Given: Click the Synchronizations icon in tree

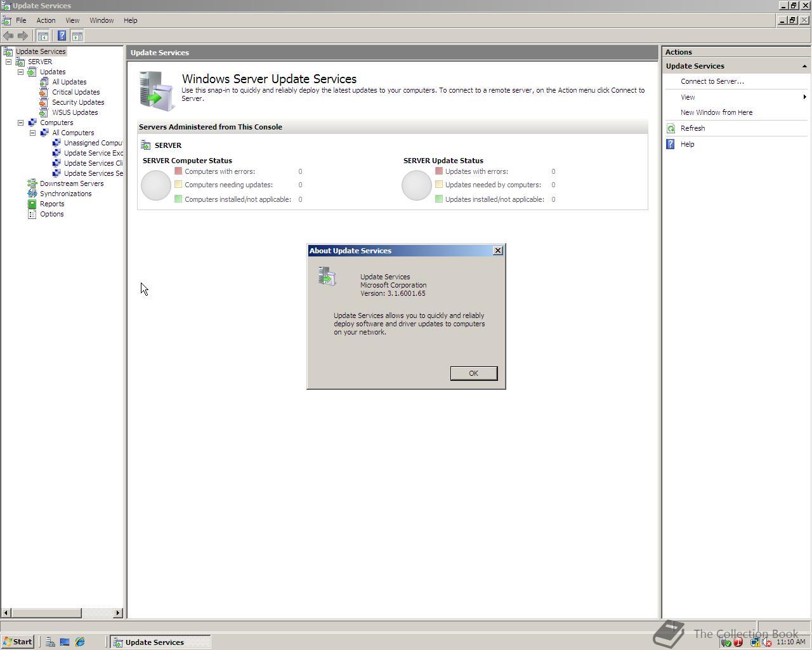Looking at the screenshot, I should pyautogui.click(x=32, y=194).
